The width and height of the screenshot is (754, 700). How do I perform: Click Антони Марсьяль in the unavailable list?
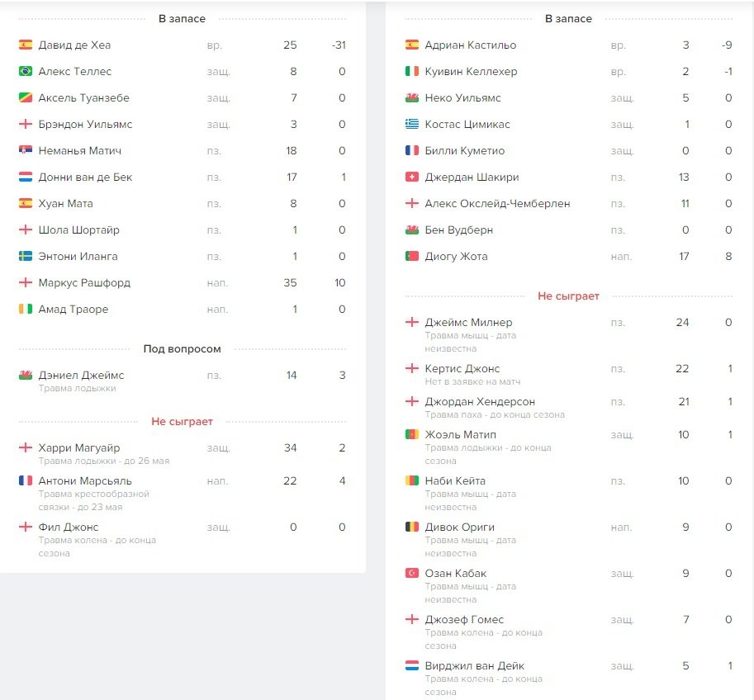pyautogui.click(x=85, y=481)
